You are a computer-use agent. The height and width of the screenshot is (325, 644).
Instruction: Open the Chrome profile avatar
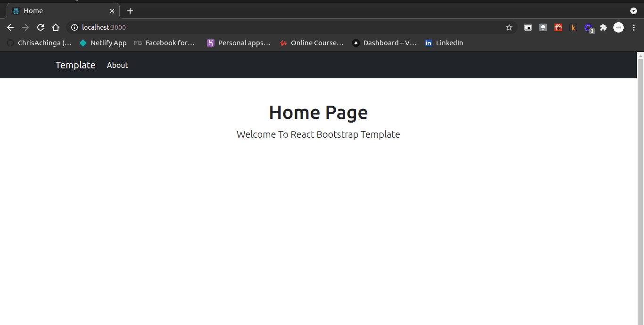(x=619, y=27)
